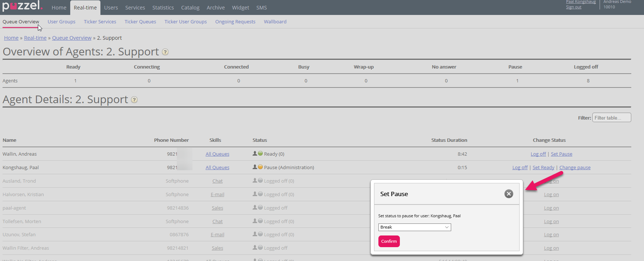Click Set Ready for Kongshaug, Paal
Viewport: 644px width, 261px height.
tap(543, 168)
